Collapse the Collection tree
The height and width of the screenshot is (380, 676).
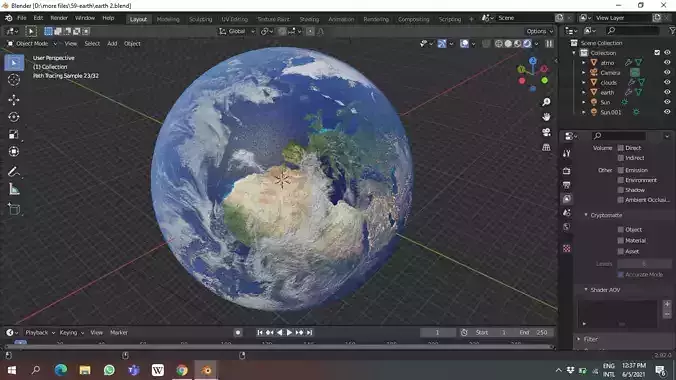pyautogui.click(x=574, y=53)
